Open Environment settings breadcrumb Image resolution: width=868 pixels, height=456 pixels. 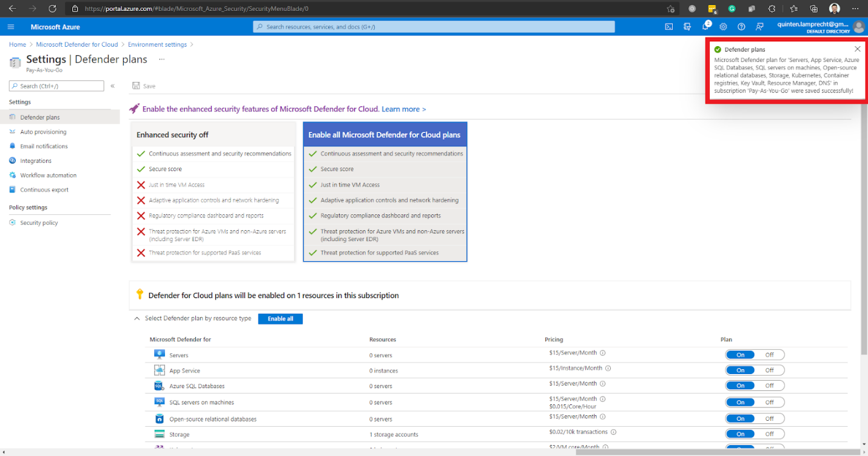pos(158,44)
